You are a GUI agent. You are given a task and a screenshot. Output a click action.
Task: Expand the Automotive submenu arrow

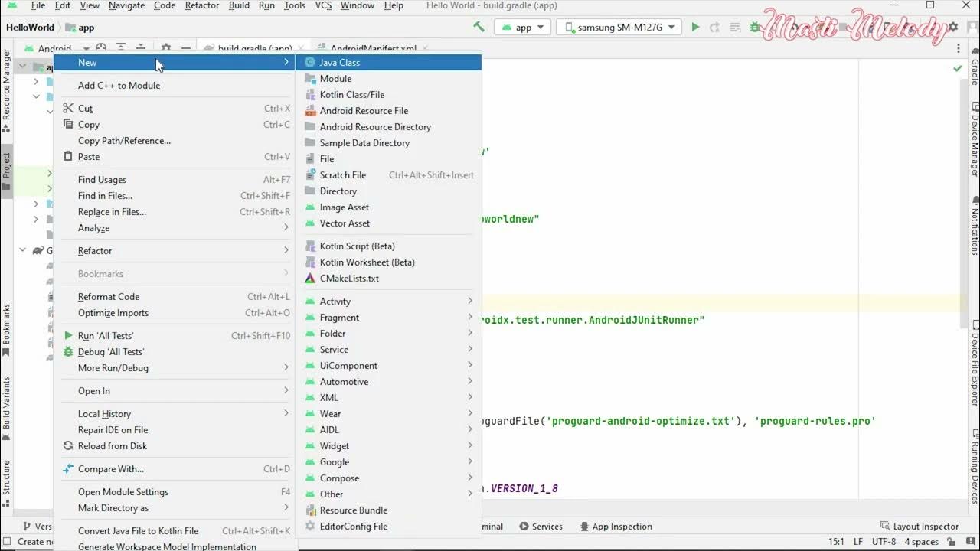click(x=470, y=382)
